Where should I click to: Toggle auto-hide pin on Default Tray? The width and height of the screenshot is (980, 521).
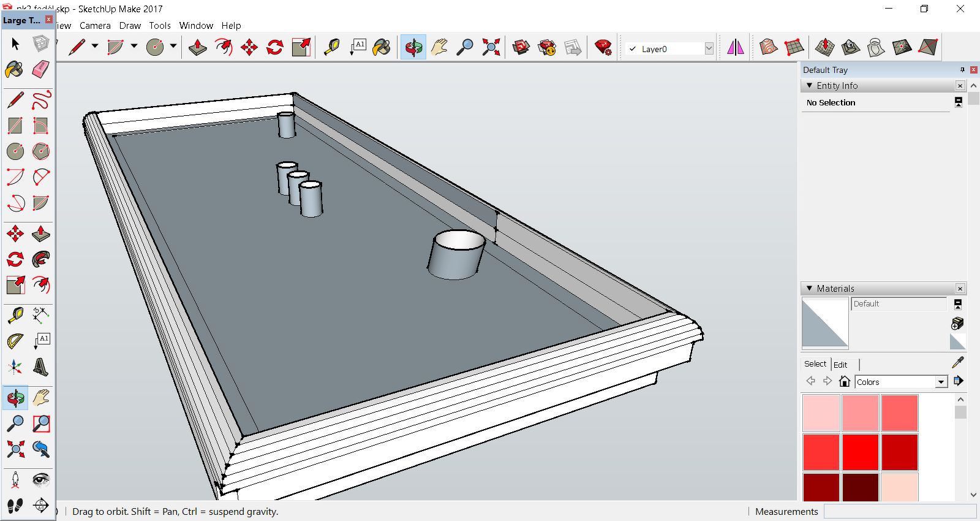tap(962, 70)
